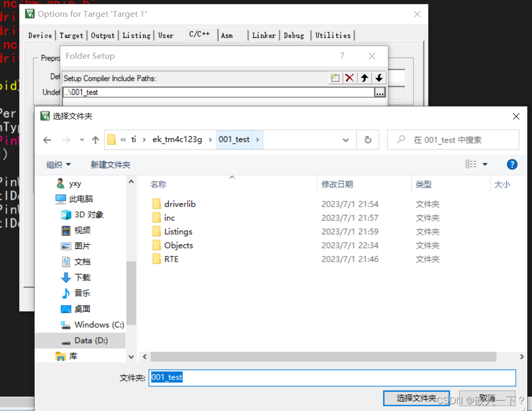The width and height of the screenshot is (532, 411).
Task: Sort by 类型 column header
Action: pyautogui.click(x=424, y=185)
